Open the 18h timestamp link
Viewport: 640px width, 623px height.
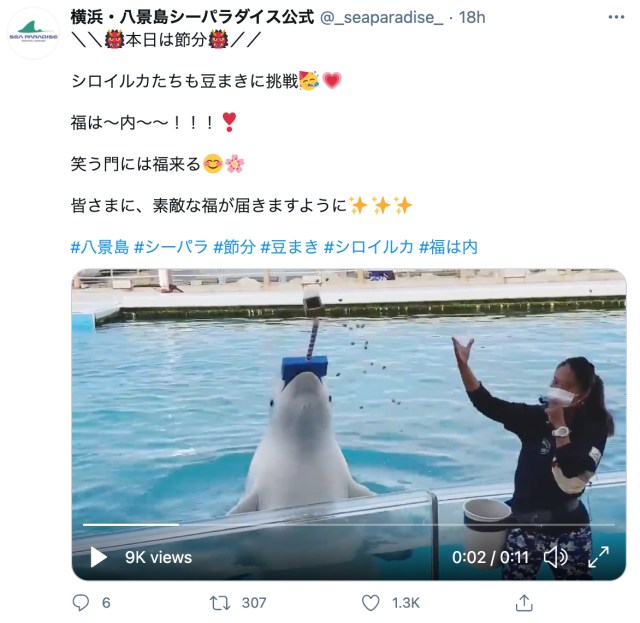[x=472, y=18]
